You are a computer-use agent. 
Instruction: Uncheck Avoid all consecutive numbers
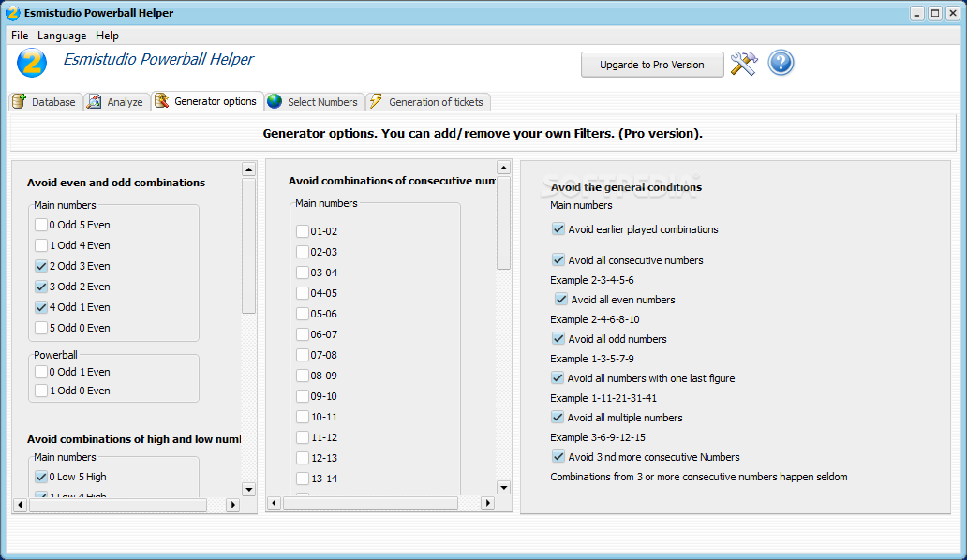558,260
